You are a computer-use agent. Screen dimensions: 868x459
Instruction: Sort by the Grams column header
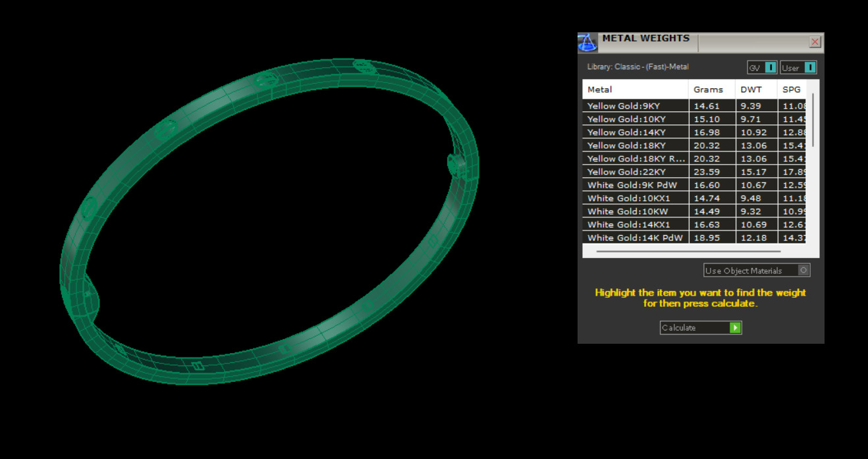click(712, 90)
